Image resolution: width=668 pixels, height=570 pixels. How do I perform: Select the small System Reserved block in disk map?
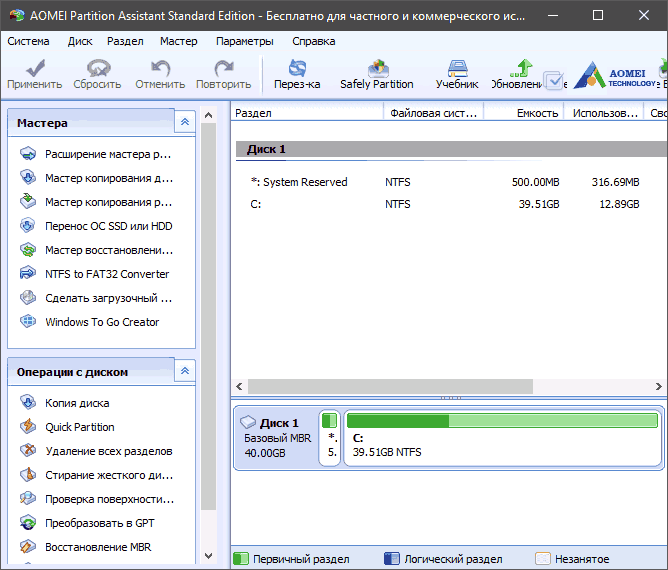[x=329, y=438]
